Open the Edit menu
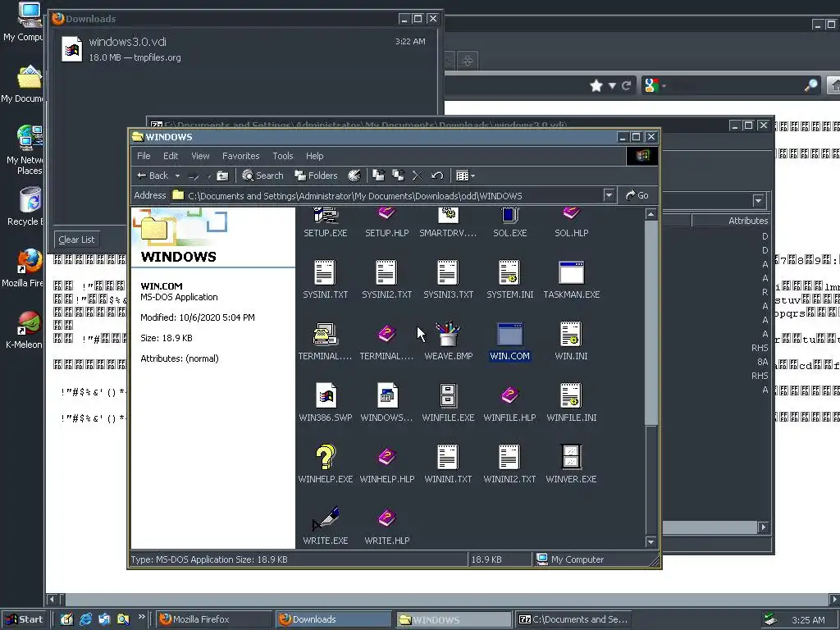Image resolution: width=840 pixels, height=630 pixels. click(171, 156)
